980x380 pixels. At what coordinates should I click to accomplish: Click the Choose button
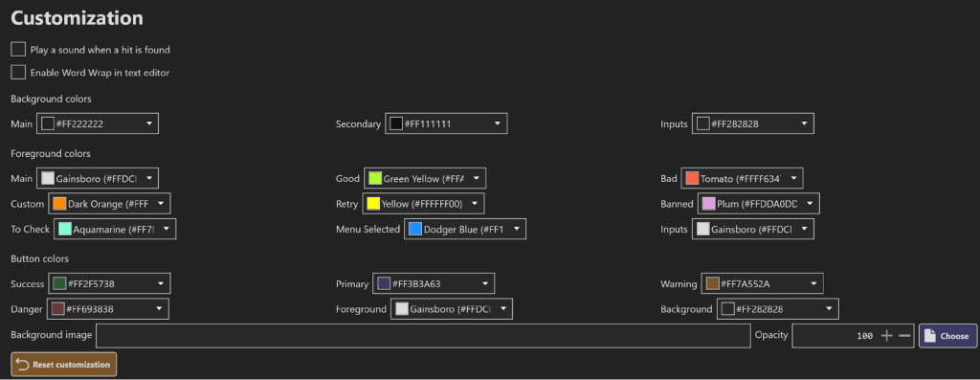pos(947,336)
